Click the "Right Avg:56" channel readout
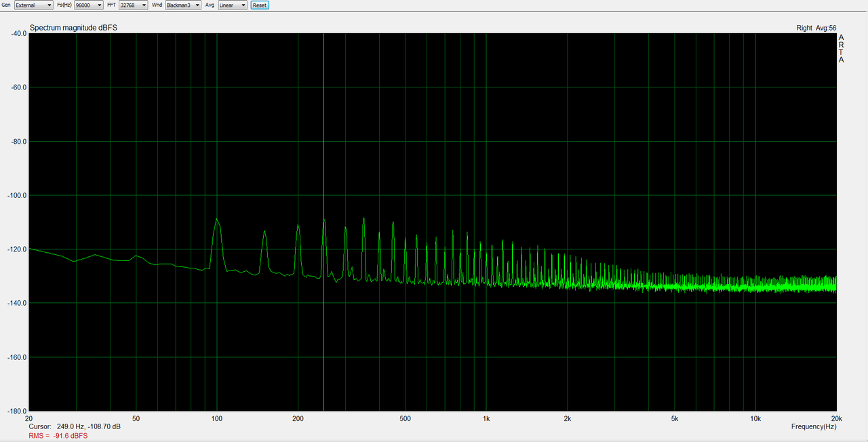The width and height of the screenshot is (868, 442). 816,28
